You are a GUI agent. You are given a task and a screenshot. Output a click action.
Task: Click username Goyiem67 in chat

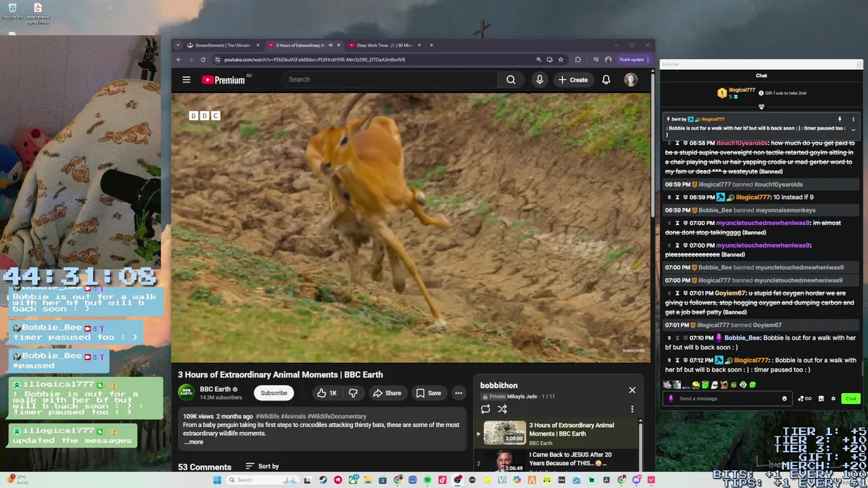click(x=730, y=293)
